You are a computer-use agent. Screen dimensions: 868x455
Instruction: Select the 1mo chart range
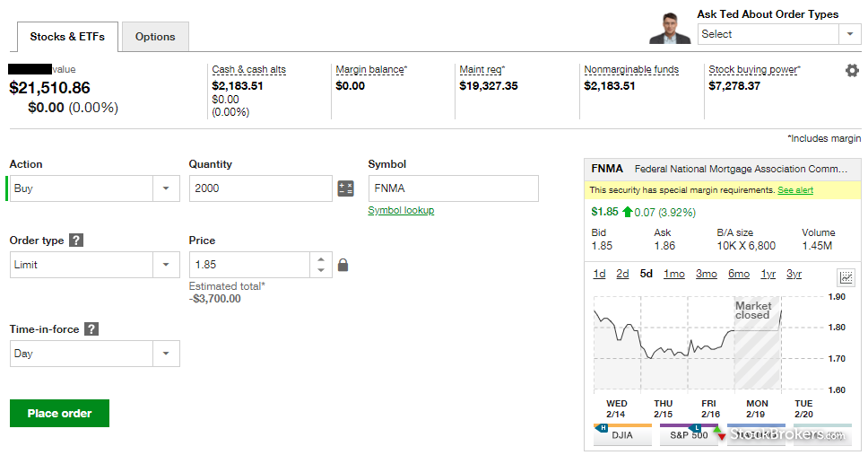point(674,274)
